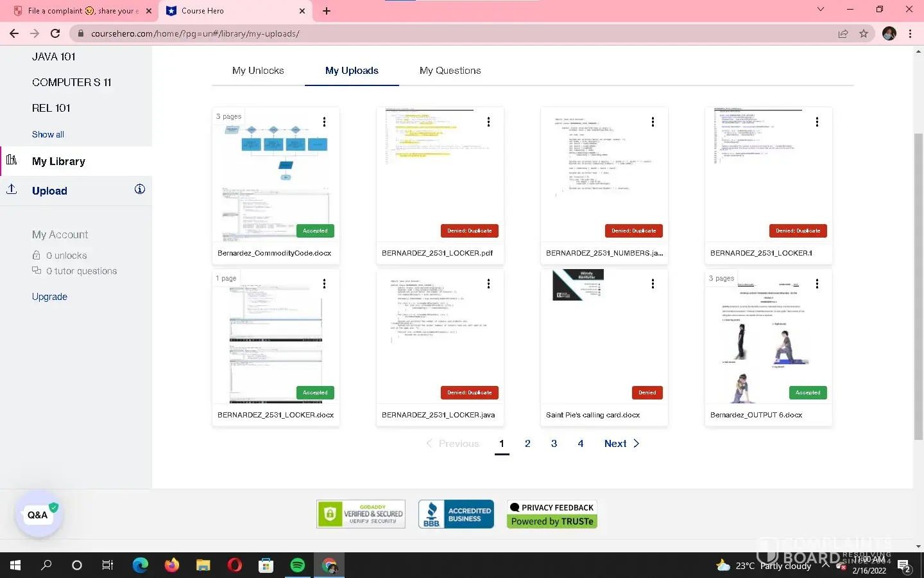Go to page 2 of uploads

tap(527, 443)
